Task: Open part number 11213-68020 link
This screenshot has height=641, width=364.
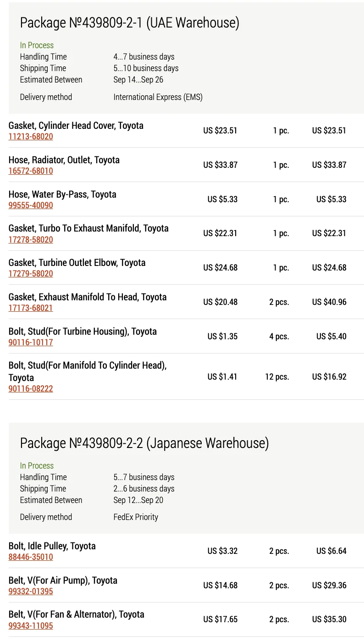Action: click(31, 137)
